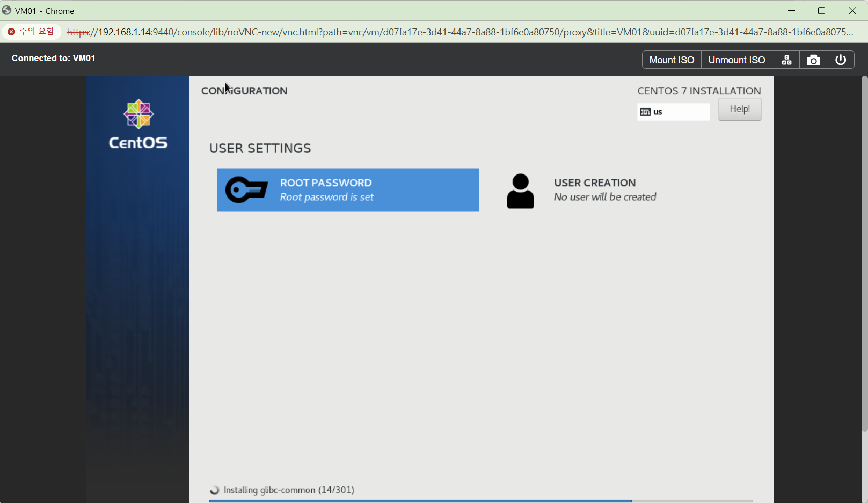Open the network Ctrl-Alt-Del icon in console toolbar

point(786,60)
